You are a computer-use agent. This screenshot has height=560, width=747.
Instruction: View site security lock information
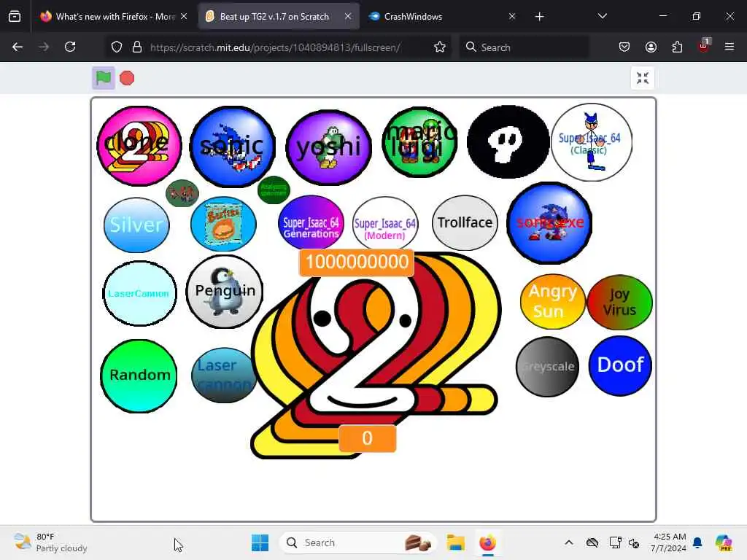click(137, 47)
